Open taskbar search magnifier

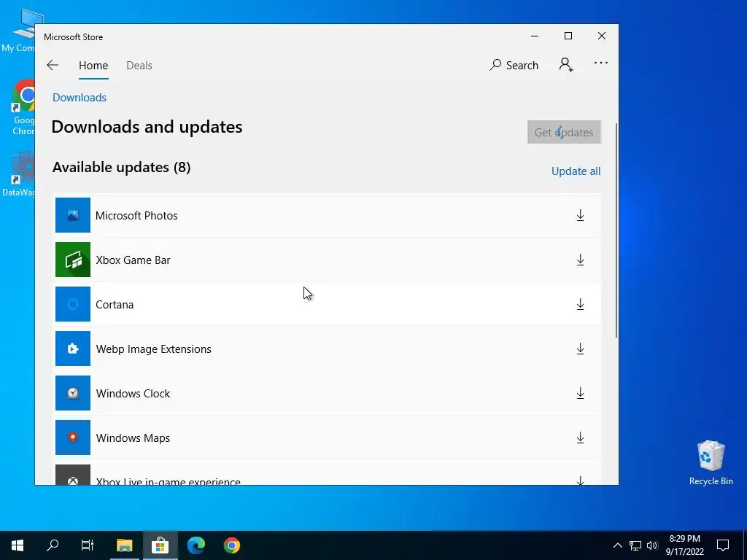point(53,545)
